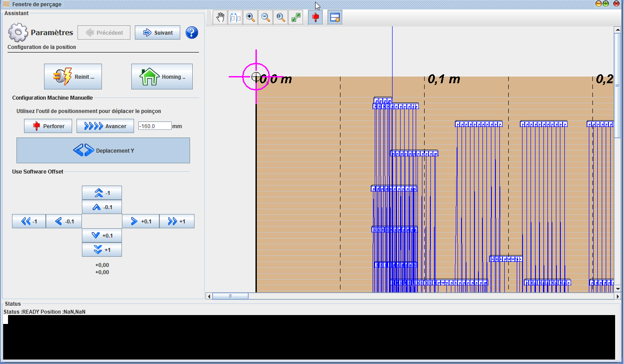Click the vertical scrollbar down arrow
Viewport: 624px width, 364px height.
tap(617, 289)
